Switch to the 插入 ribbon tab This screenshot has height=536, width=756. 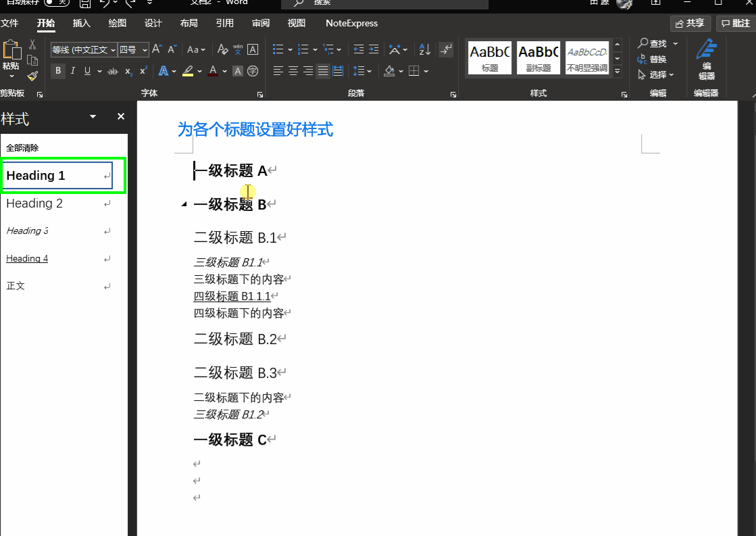click(x=81, y=23)
